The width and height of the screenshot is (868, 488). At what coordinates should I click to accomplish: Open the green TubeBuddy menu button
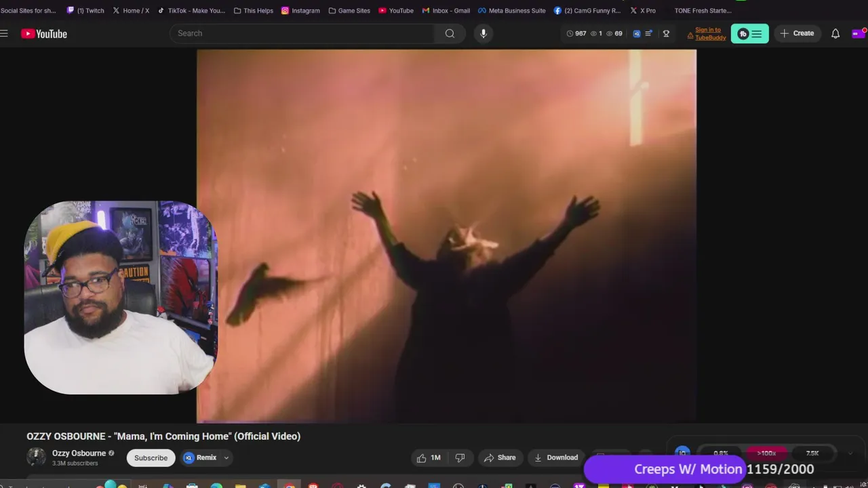pos(750,34)
